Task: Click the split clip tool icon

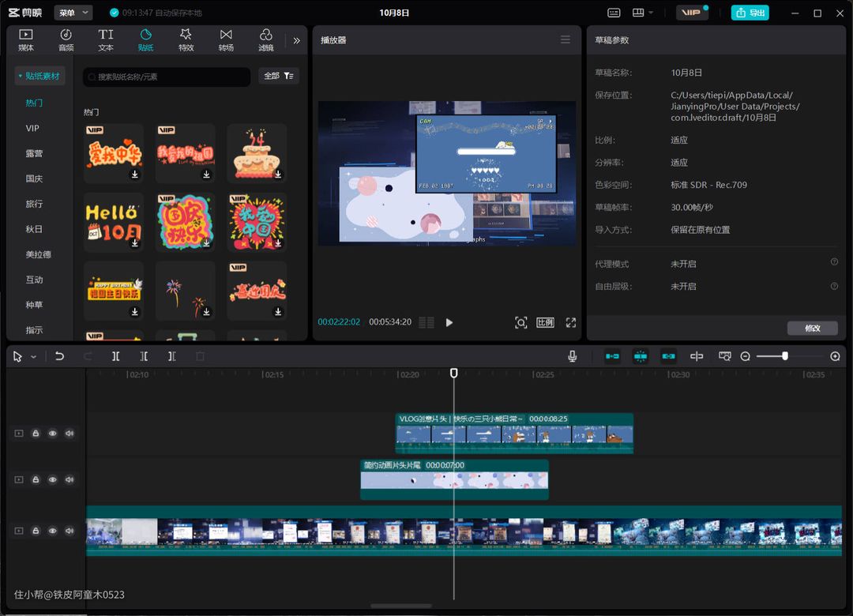Action: tap(115, 356)
